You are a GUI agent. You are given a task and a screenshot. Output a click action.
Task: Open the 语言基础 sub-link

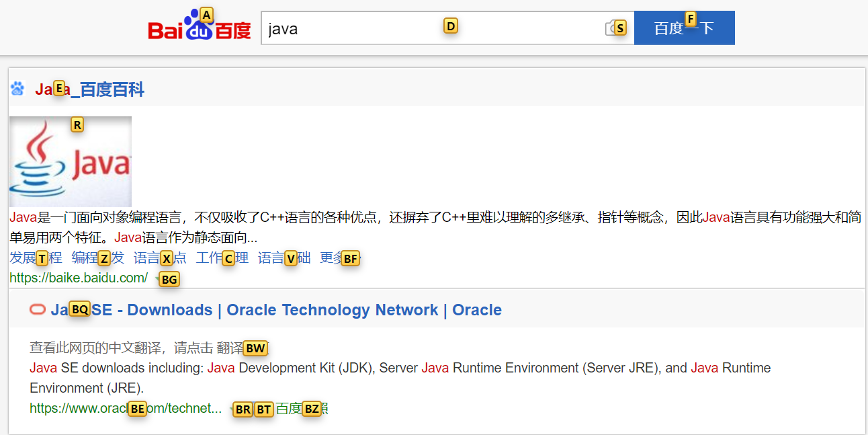pos(284,258)
